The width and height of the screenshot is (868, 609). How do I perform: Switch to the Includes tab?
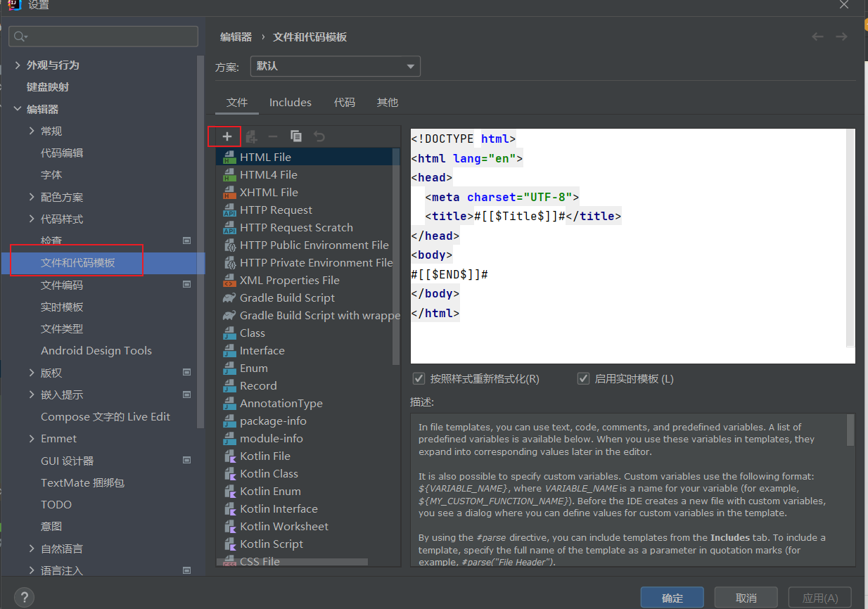[x=291, y=103]
